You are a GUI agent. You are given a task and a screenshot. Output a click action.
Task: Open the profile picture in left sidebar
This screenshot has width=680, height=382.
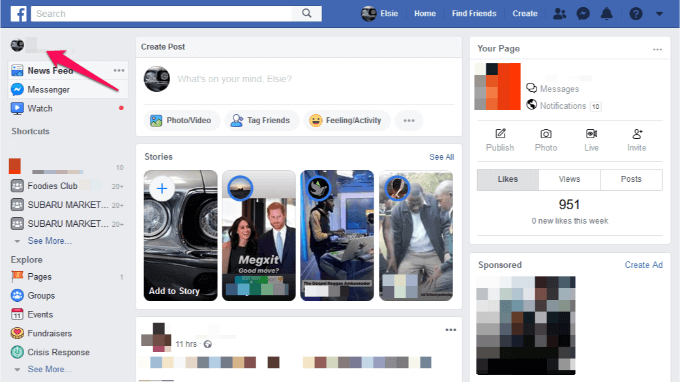17,45
